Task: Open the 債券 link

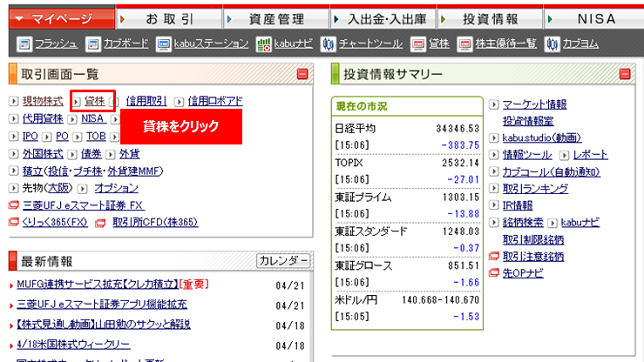Action: pyautogui.click(x=91, y=154)
